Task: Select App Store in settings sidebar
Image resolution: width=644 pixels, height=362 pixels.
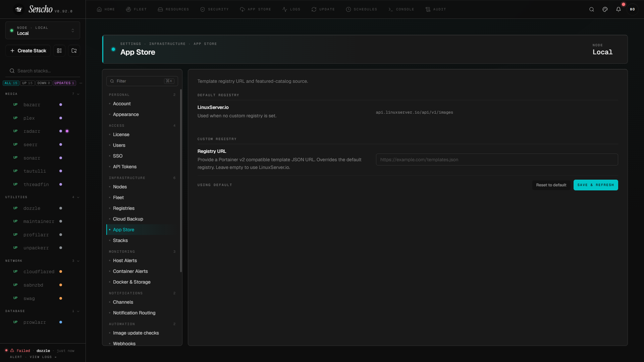Action: click(142, 230)
